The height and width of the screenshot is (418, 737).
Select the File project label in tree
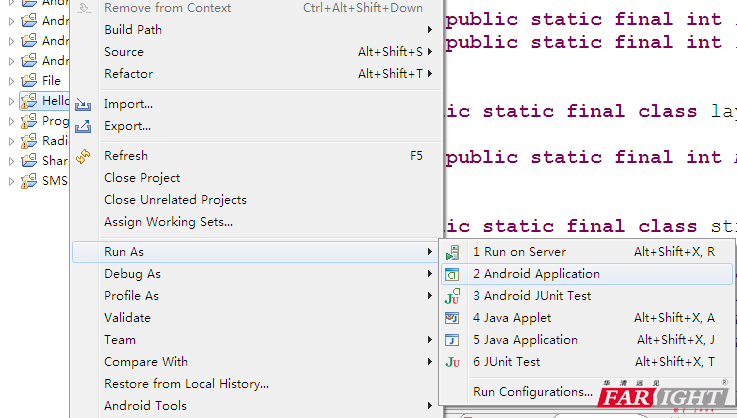pyautogui.click(x=51, y=80)
